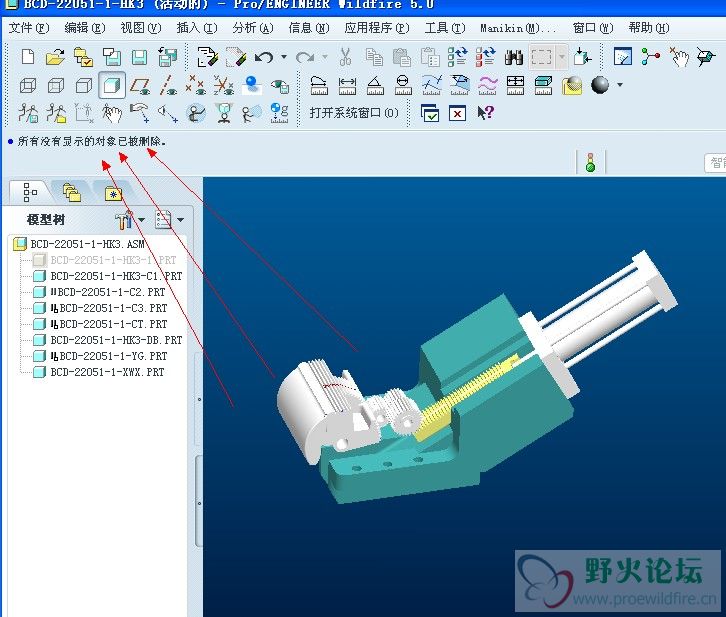The width and height of the screenshot is (726, 617).
Task: Click the teal block measure icon
Action: pyautogui.click(x=543, y=86)
